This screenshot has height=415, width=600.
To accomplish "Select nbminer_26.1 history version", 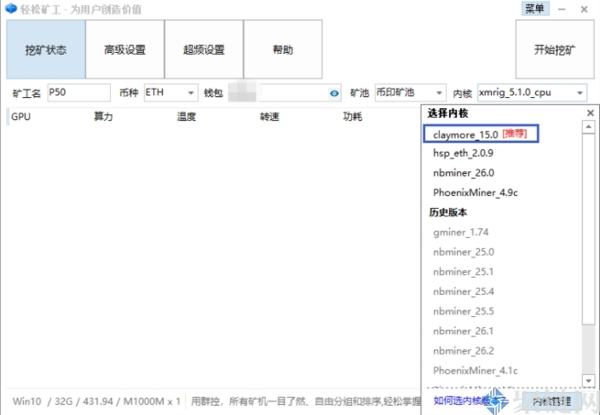I will 463,331.
